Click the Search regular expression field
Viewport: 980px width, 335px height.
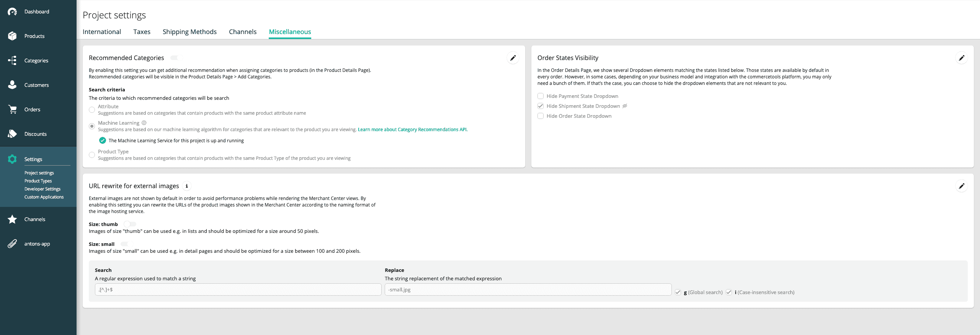(238, 289)
